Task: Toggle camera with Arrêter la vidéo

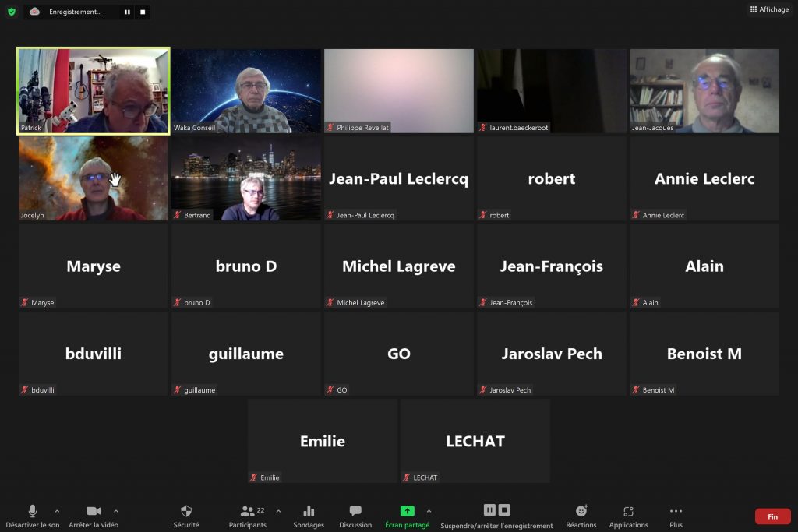Action: coord(94,511)
